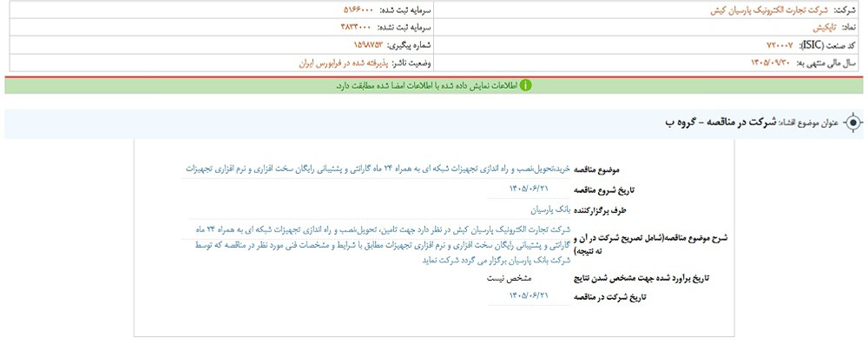Screen dimensions: 868x345
Task: Click the target icon beside disclosure title
Action: (853, 122)
